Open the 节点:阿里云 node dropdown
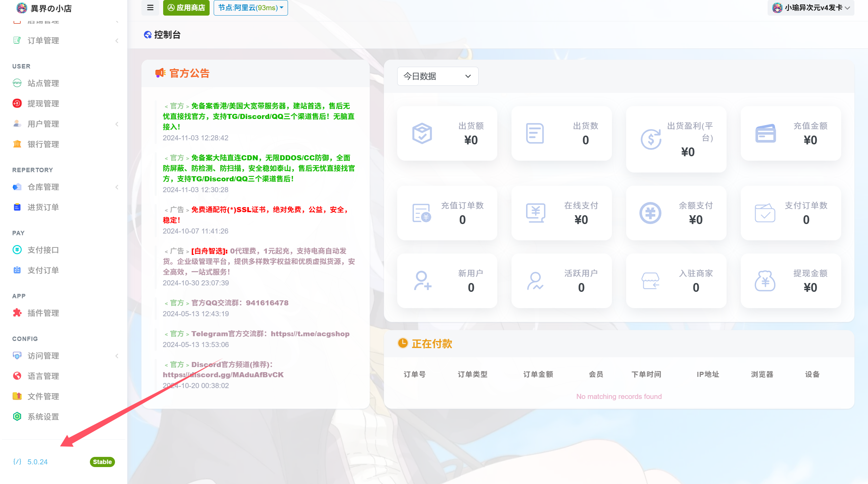 click(250, 7)
